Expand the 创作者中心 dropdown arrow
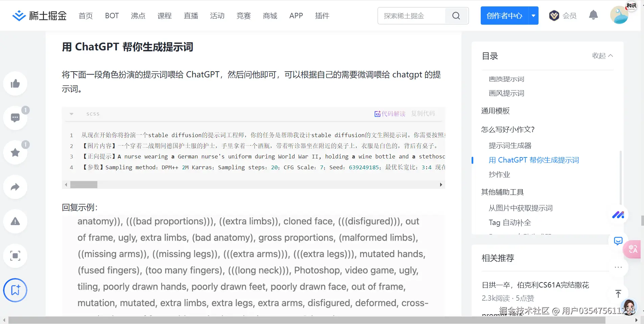 click(533, 16)
